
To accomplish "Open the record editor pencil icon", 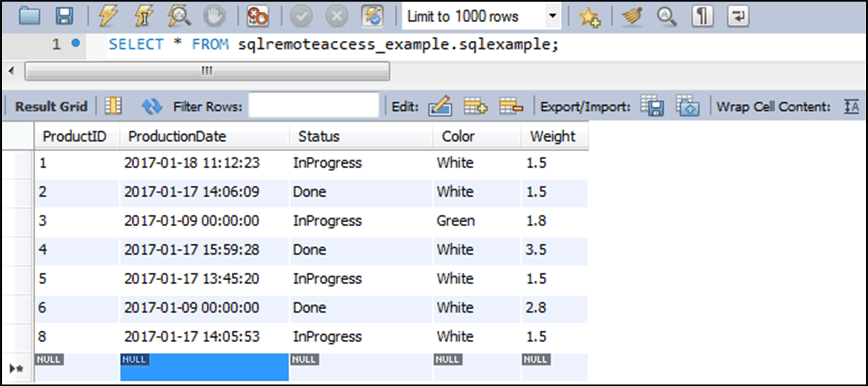I will point(439,106).
